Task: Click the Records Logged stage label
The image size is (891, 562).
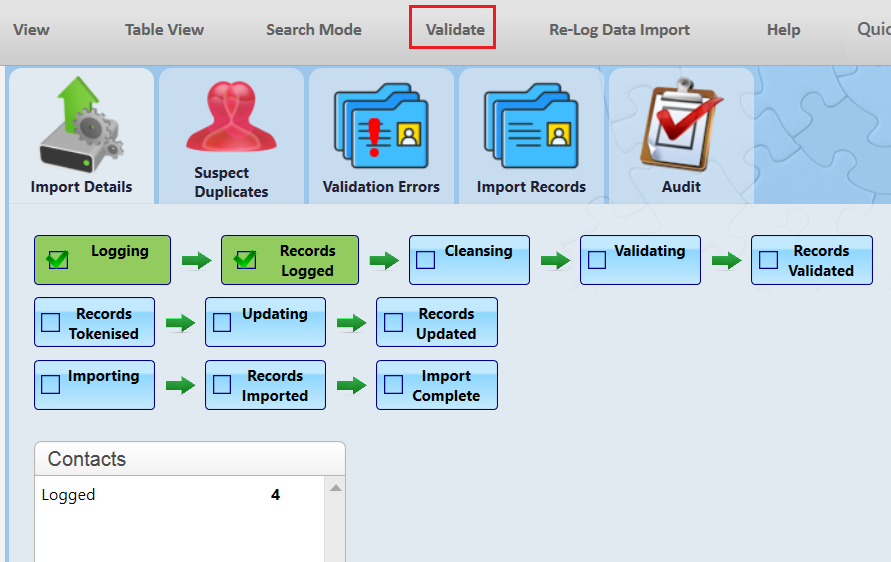Action: [307, 261]
